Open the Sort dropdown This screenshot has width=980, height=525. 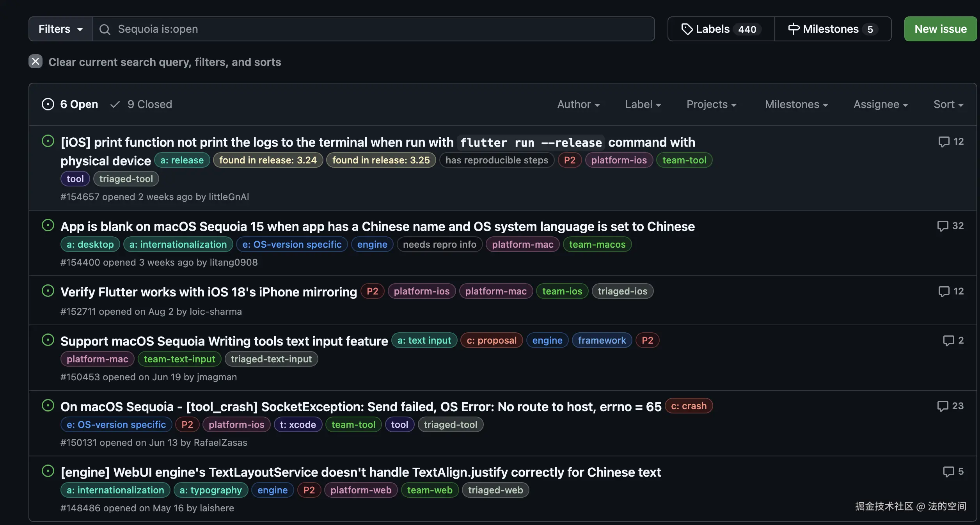coord(948,104)
